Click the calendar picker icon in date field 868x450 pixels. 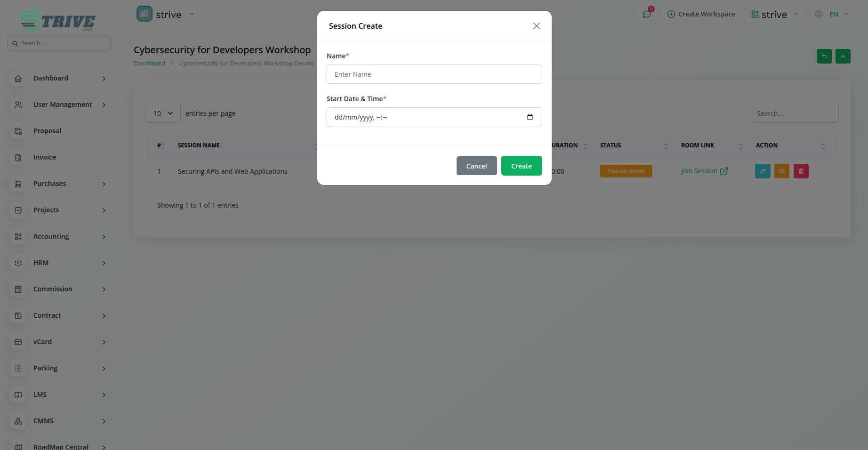[x=530, y=117]
